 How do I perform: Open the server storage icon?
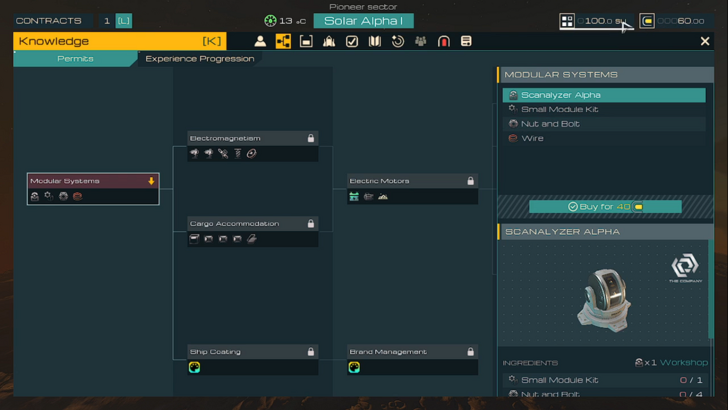click(466, 41)
